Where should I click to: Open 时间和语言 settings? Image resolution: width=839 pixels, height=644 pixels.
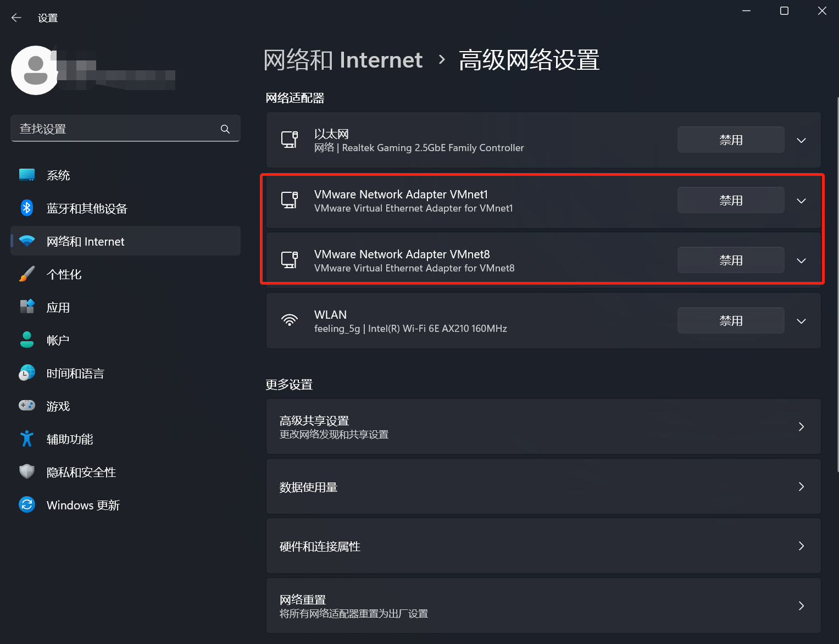tap(126, 373)
